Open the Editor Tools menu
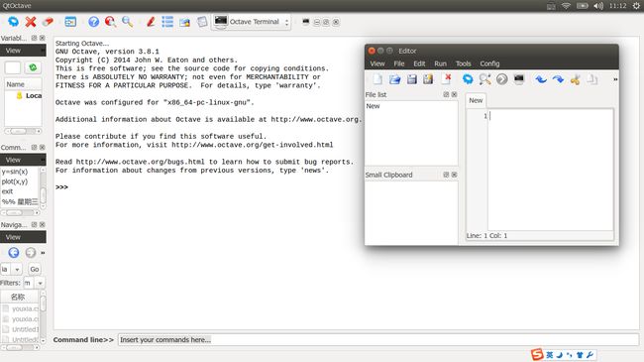This screenshot has width=644, height=362. point(463,63)
